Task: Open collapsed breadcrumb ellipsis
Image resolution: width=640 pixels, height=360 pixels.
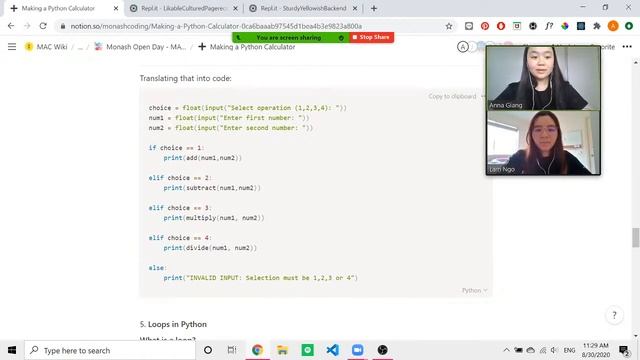Action: coord(80,47)
